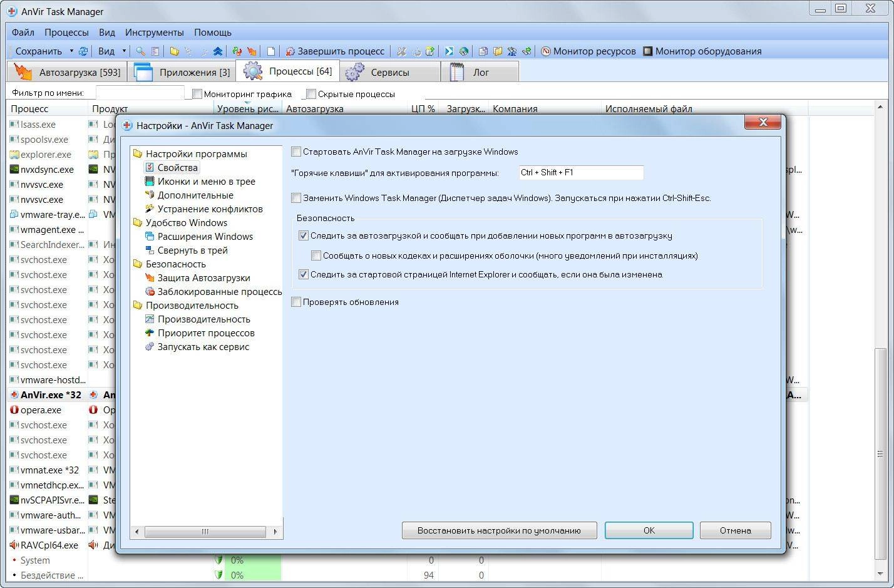The width and height of the screenshot is (894, 588).
Task: Toggle Скрытые процессы checkbox
Action: [x=311, y=94]
